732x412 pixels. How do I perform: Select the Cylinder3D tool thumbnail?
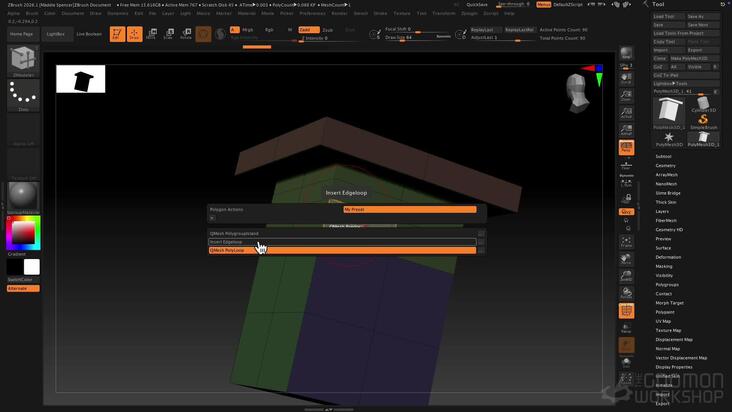pyautogui.click(x=703, y=104)
